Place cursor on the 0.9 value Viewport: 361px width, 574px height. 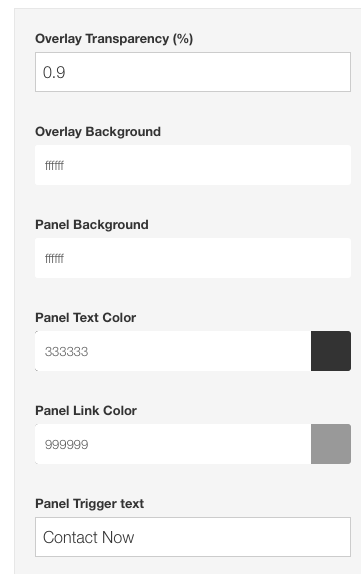54,72
